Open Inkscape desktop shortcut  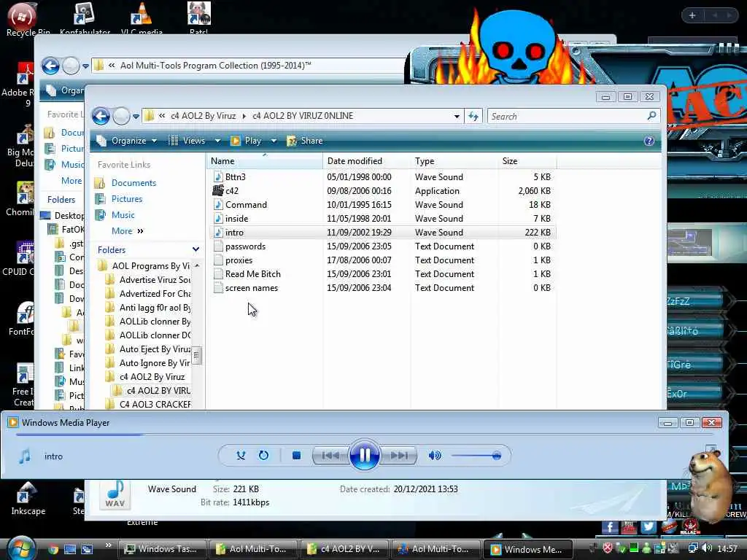point(28,499)
